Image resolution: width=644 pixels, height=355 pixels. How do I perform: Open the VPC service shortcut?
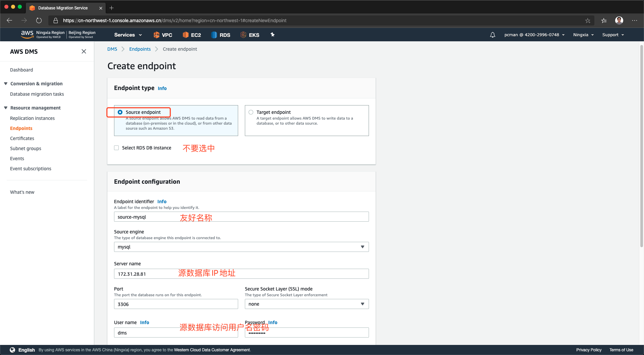tap(163, 35)
